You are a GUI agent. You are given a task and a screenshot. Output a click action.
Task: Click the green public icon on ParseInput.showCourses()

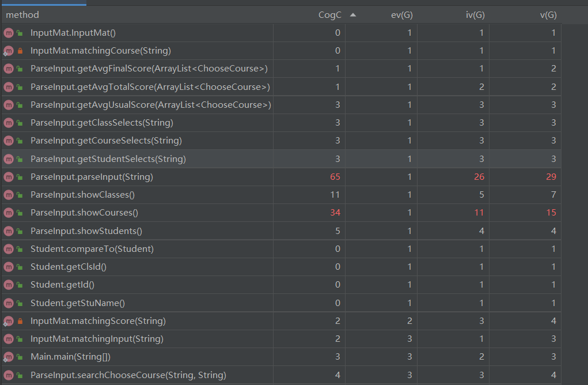tap(20, 213)
